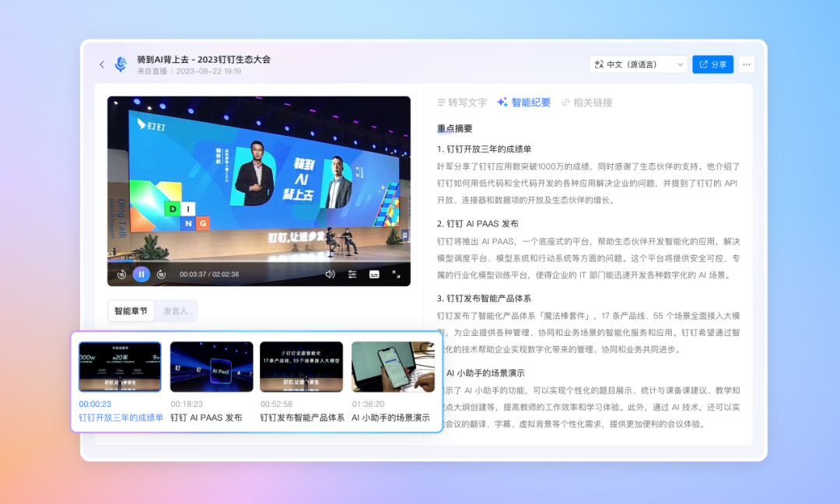Switch to the 转写文字 tab
Viewport: 840px width, 504px height.
click(x=462, y=103)
